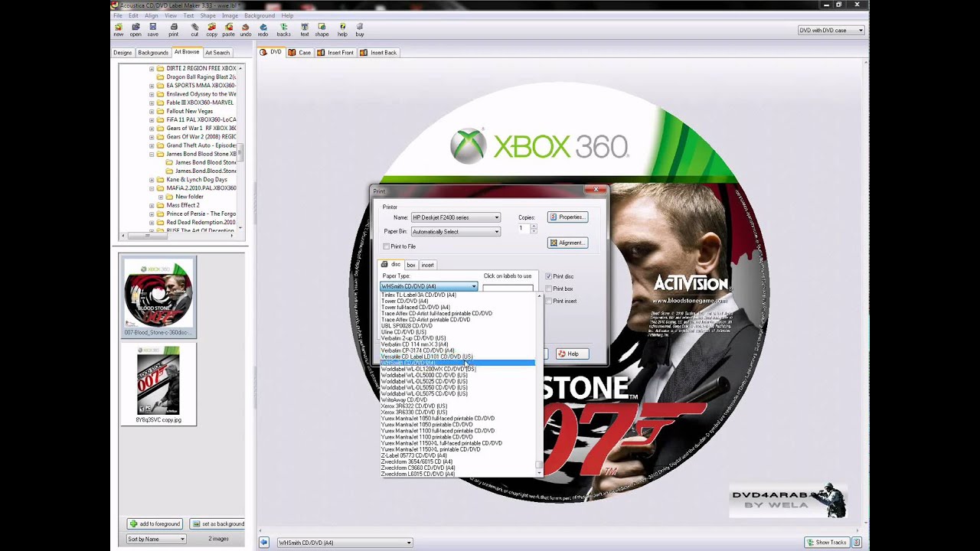Screen dimensions: 980x551
Task: Switch to the Backgrounds tab
Action: [153, 53]
